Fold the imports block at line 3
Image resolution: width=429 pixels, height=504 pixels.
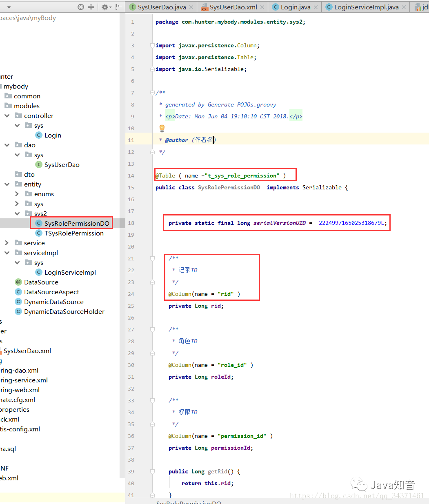pos(152,46)
